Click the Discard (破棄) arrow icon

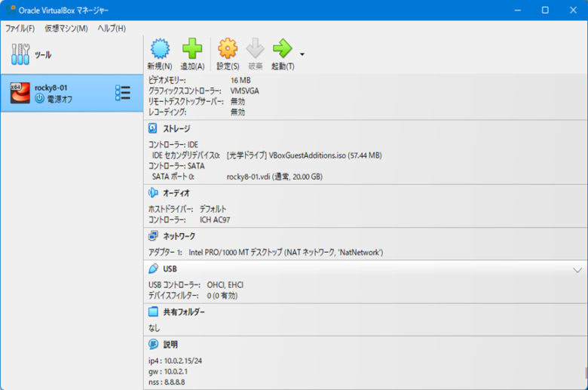[255, 48]
